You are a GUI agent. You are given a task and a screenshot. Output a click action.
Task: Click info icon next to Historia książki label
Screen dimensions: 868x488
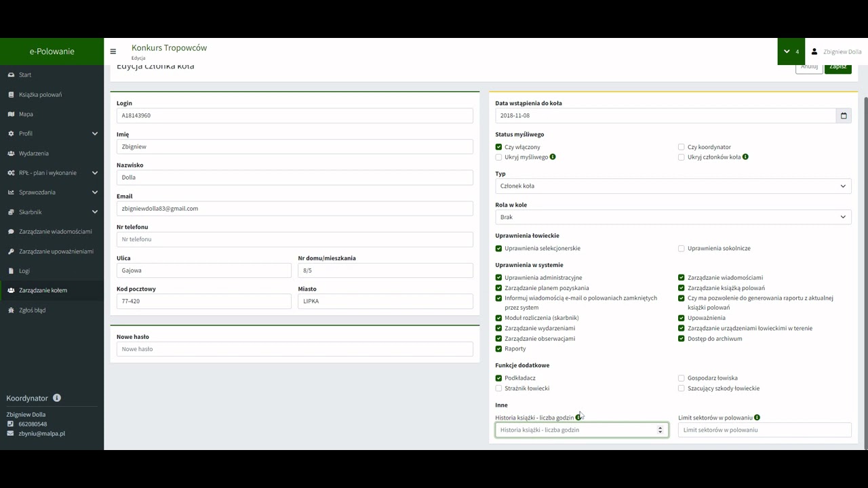(x=578, y=418)
